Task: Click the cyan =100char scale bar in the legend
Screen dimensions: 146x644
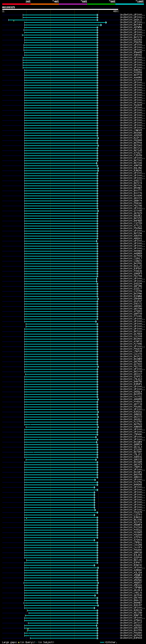Action: (102, 642)
